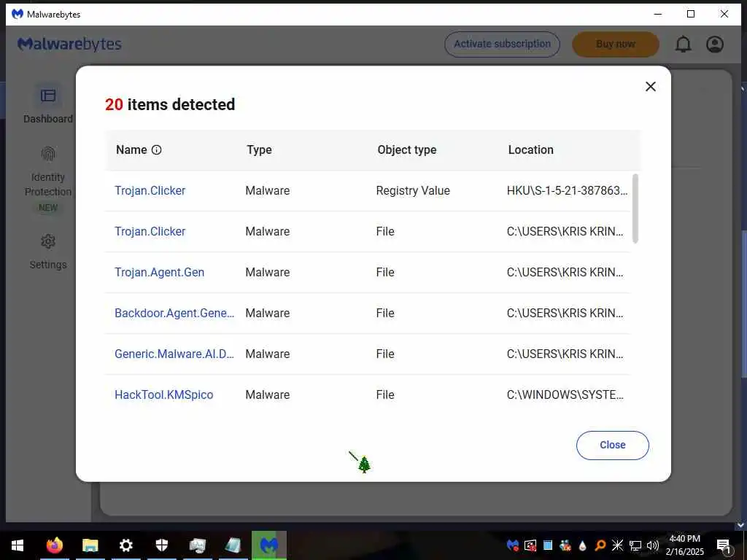The width and height of the screenshot is (747, 560).
Task: Click the Close button in the dialog
Action: click(612, 446)
